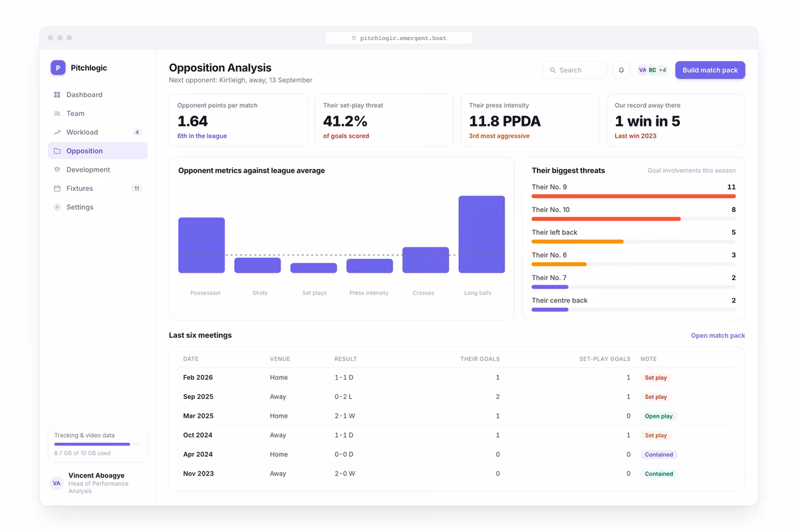The image size is (798, 532).
Task: Click the Team people icon
Action: (x=57, y=114)
